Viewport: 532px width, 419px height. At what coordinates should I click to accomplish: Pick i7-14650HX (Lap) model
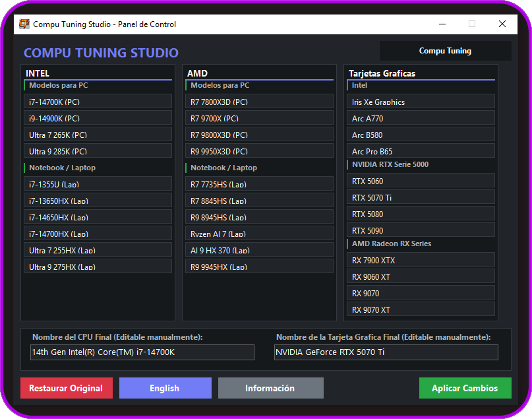[98, 216]
